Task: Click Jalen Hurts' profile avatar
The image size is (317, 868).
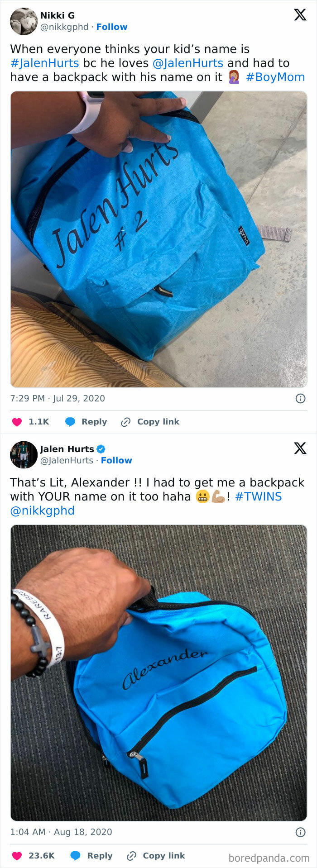Action: (24, 454)
